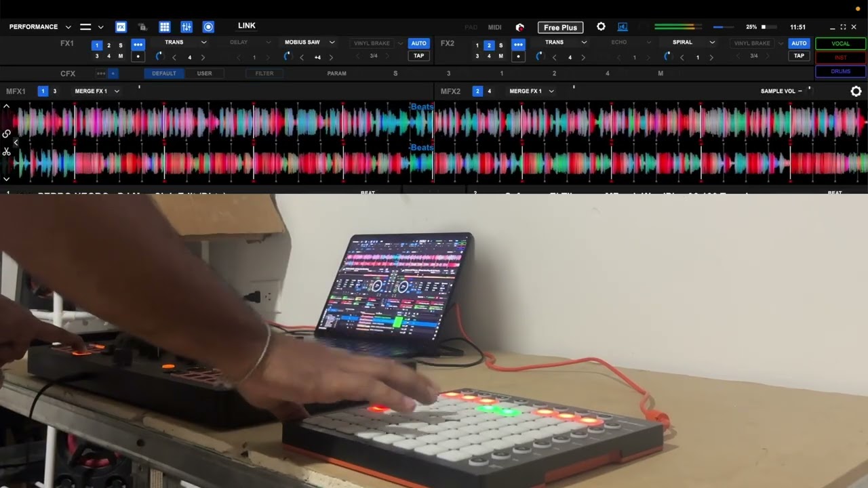Toggle FX1 deck 1 assignment
Image resolution: width=868 pixels, height=488 pixels.
coord(97,45)
